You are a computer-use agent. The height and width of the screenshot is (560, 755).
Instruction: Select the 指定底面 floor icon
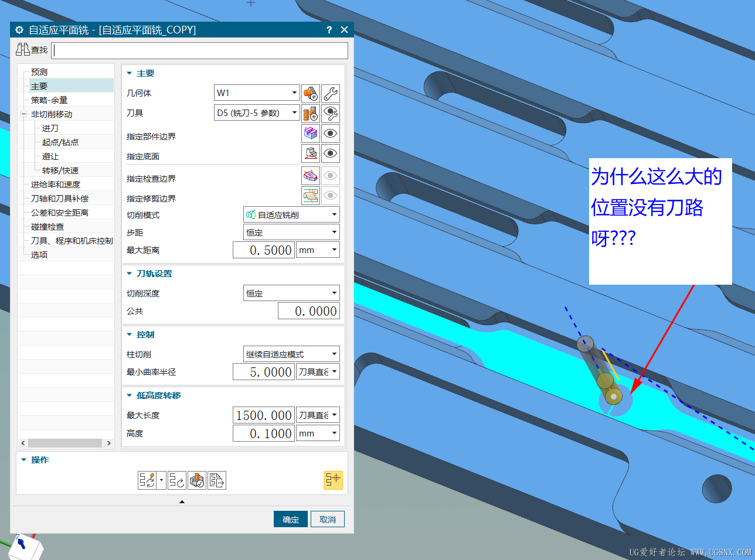pos(311,153)
